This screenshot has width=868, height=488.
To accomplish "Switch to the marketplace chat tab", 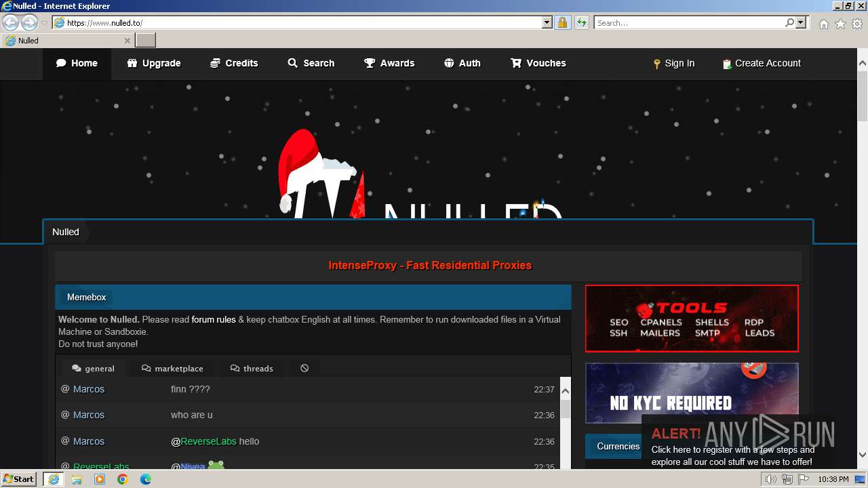I will pyautogui.click(x=172, y=368).
